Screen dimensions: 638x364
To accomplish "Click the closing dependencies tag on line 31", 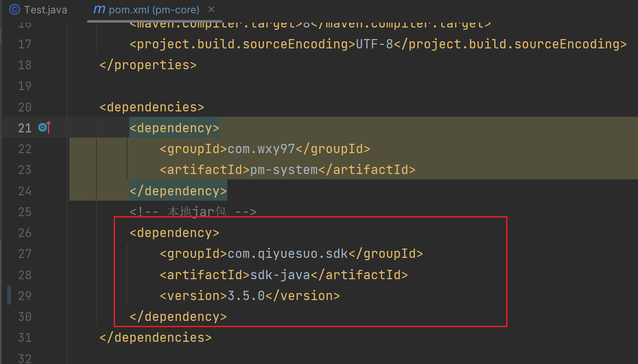I will click(x=155, y=337).
